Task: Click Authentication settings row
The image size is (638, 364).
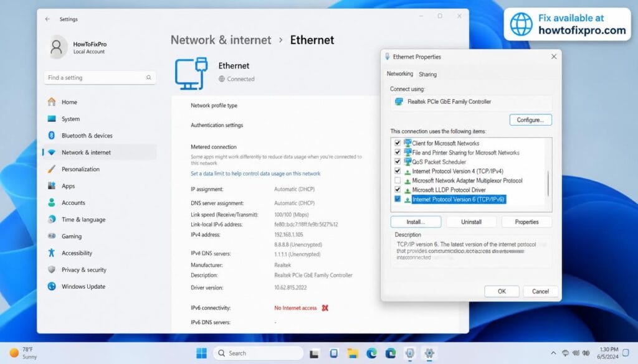Action: 217,125
